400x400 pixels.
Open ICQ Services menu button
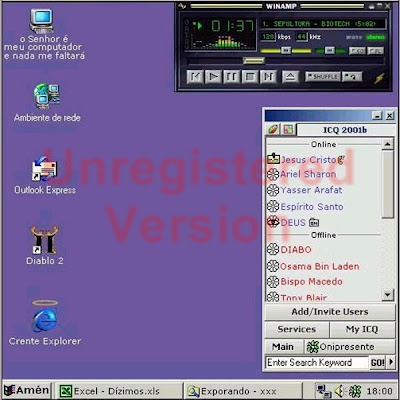(x=297, y=329)
